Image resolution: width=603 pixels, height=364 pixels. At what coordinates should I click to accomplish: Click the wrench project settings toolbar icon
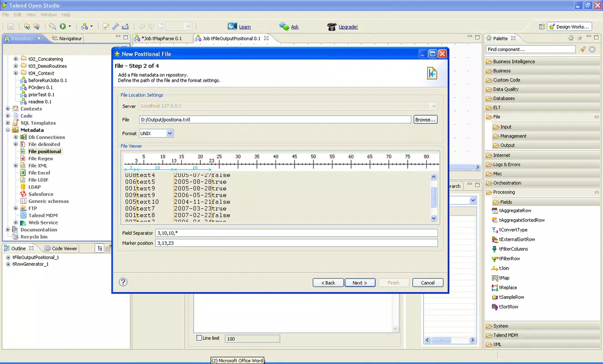tap(116, 26)
